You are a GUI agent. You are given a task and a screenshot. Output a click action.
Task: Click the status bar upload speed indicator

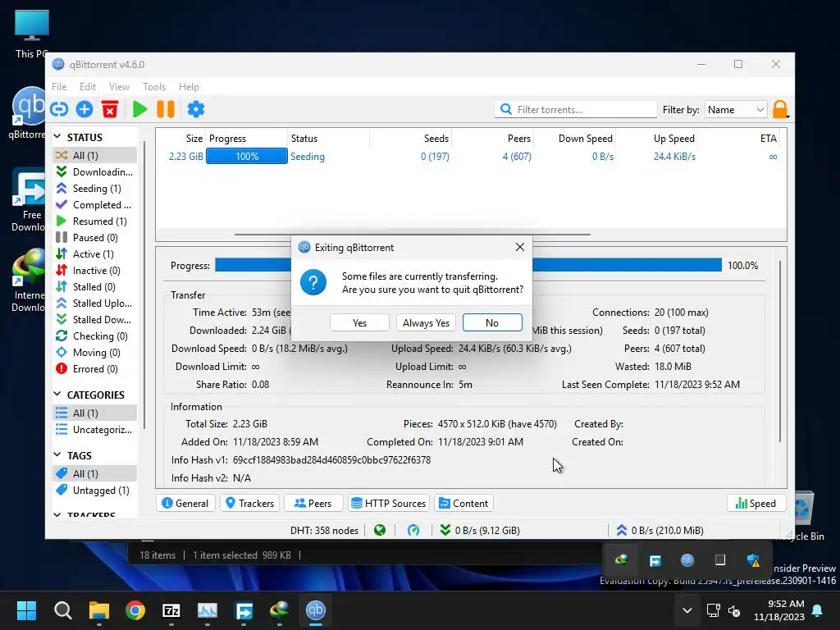tap(660, 531)
